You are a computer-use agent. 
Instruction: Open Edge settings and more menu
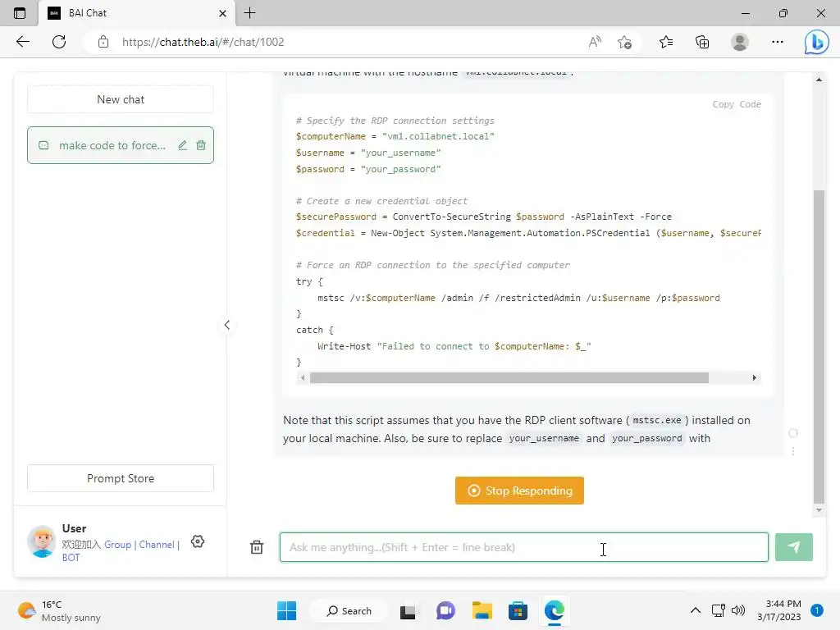(778, 42)
